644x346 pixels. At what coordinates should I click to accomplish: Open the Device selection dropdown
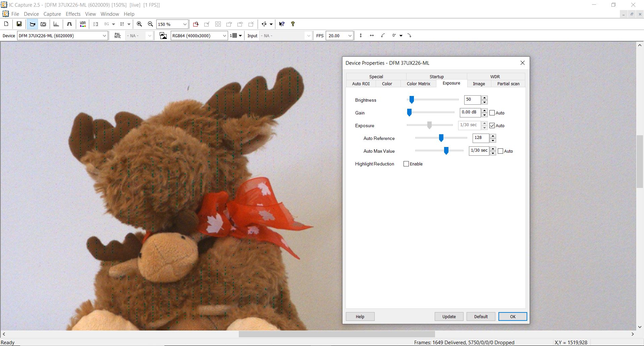(104, 35)
